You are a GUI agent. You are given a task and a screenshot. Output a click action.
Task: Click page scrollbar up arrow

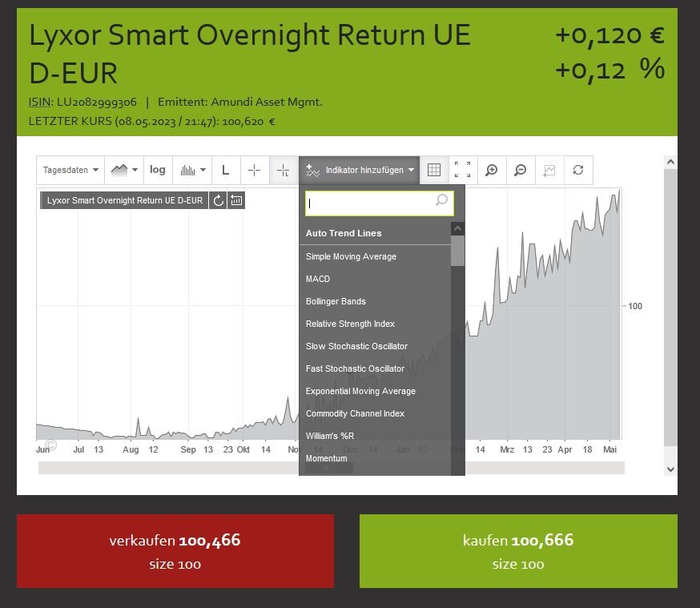[670, 162]
